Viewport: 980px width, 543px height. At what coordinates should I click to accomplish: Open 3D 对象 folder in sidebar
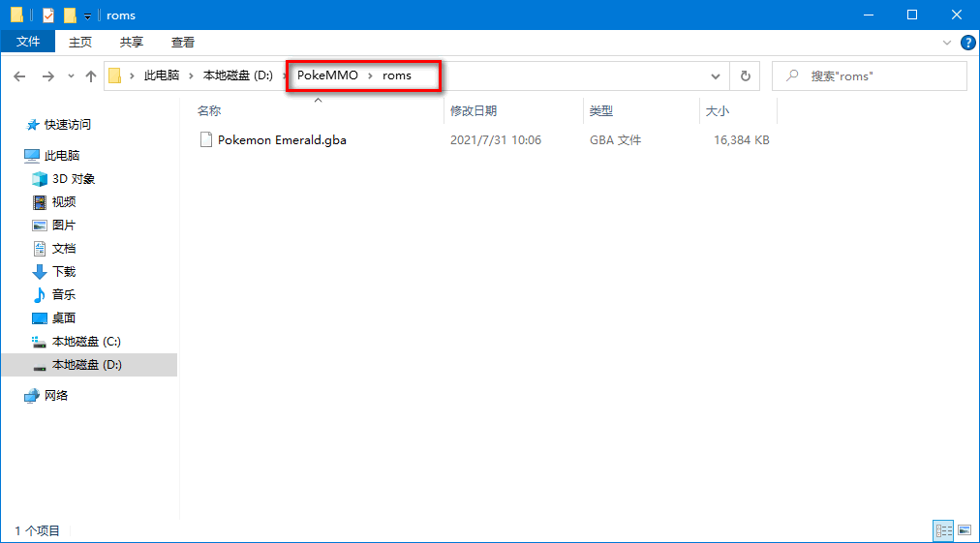(73, 179)
